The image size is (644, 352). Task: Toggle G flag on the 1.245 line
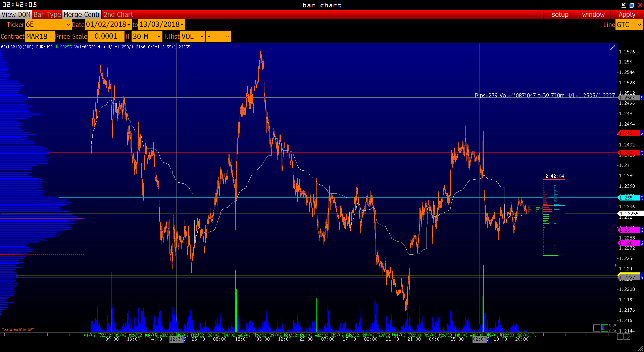(642, 133)
